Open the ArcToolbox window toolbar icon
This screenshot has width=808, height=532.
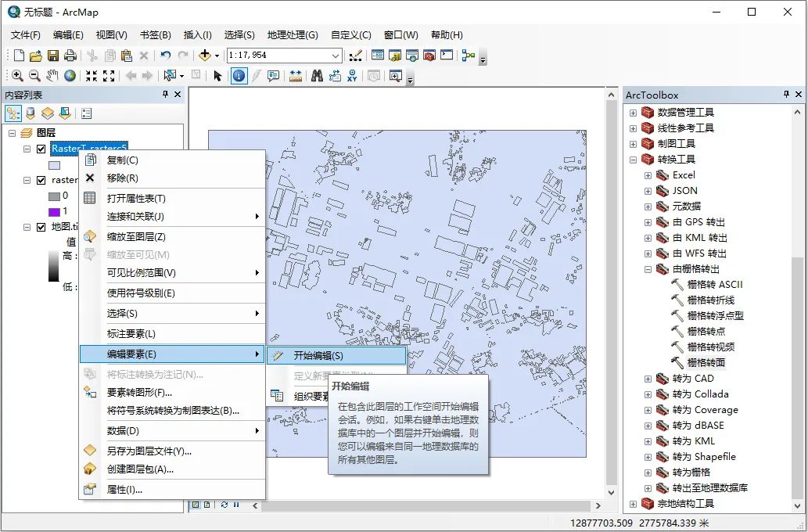point(429,56)
